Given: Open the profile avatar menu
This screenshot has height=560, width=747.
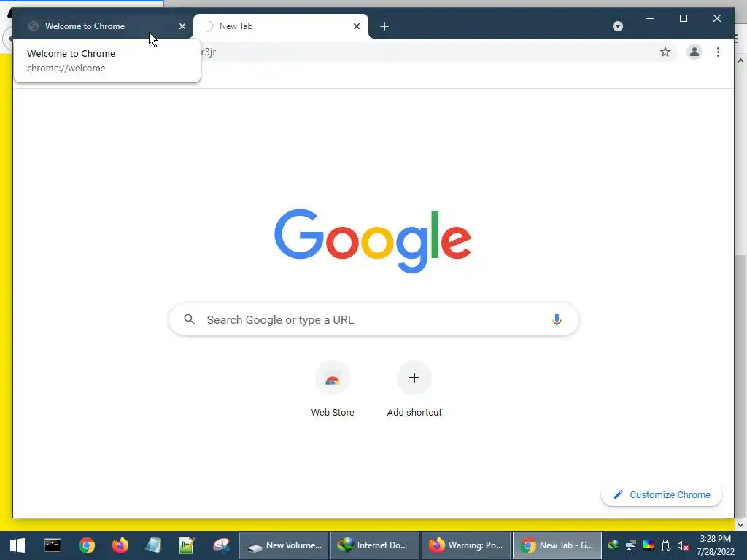Looking at the screenshot, I should (694, 52).
